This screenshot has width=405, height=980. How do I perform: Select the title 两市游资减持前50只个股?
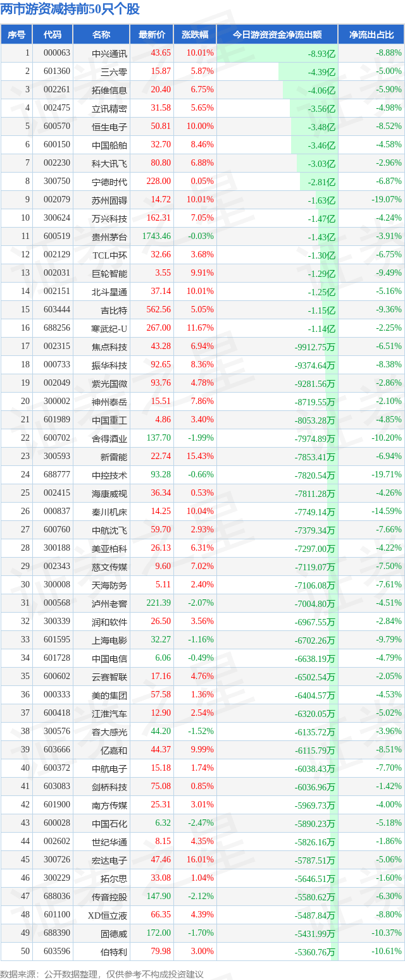tap(70, 9)
